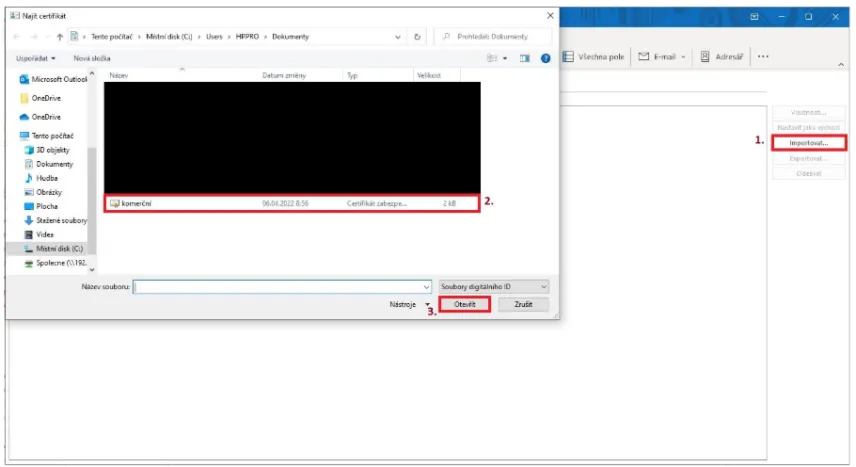Click Všechna pole in Outlook ribbon
The image size is (856, 467).
[x=593, y=57]
